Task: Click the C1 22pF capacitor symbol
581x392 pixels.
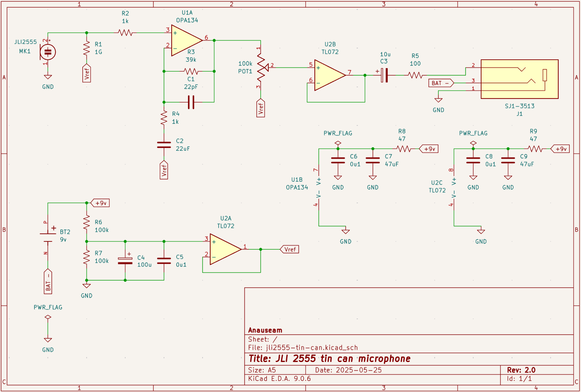Action: pyautogui.click(x=191, y=102)
